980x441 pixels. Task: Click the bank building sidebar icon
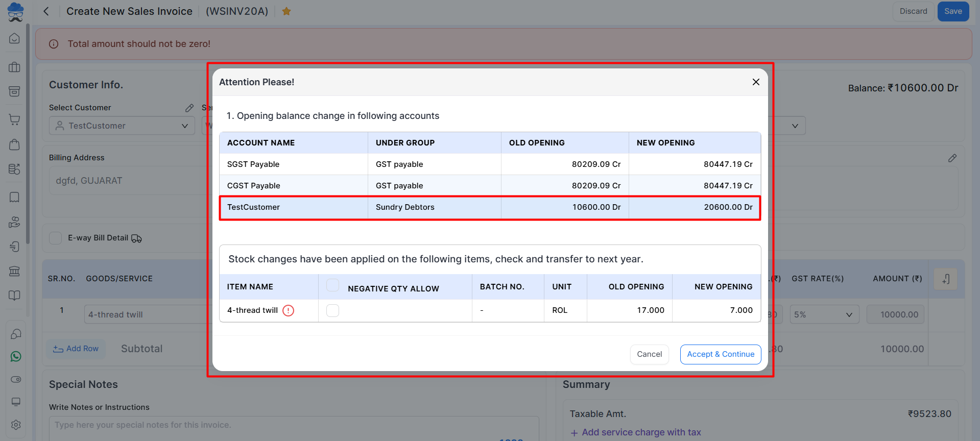(x=15, y=271)
